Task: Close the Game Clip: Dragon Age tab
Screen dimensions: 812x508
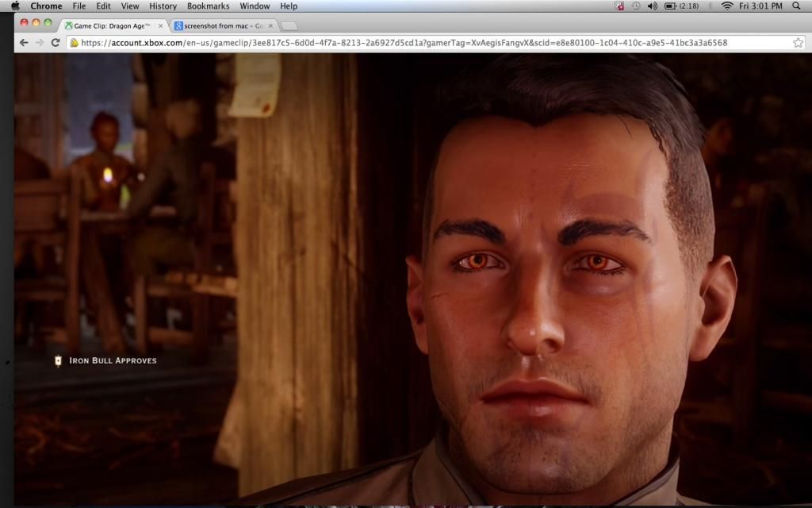Action: pos(161,26)
